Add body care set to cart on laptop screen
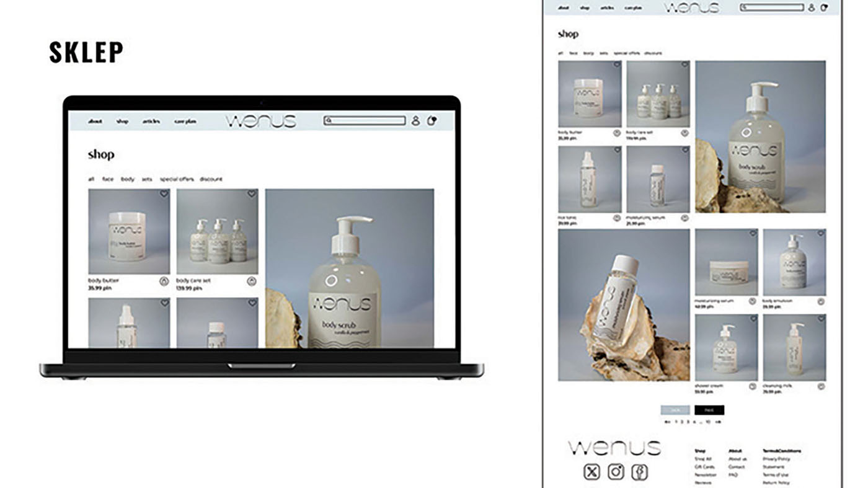Image resolution: width=868 pixels, height=488 pixels. 252,282
